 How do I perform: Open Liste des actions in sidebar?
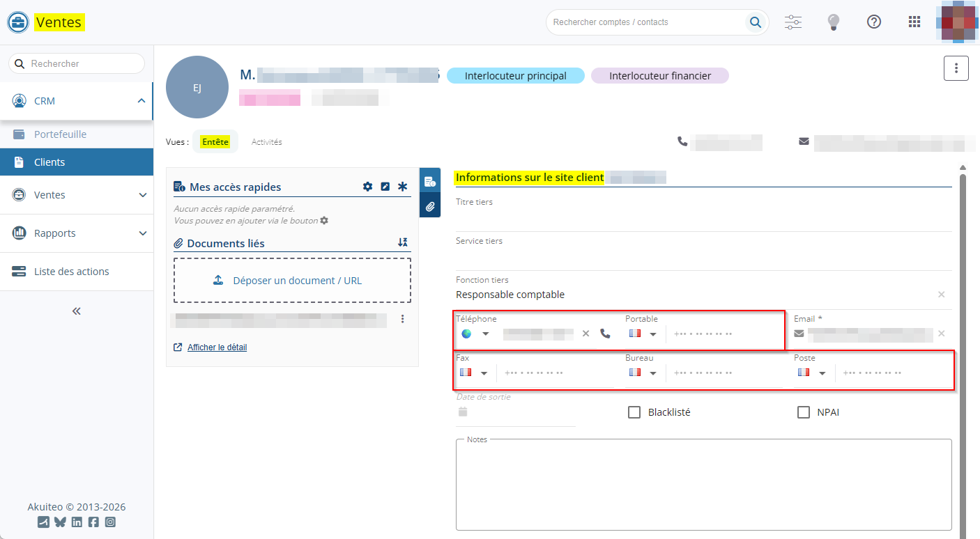click(x=71, y=272)
